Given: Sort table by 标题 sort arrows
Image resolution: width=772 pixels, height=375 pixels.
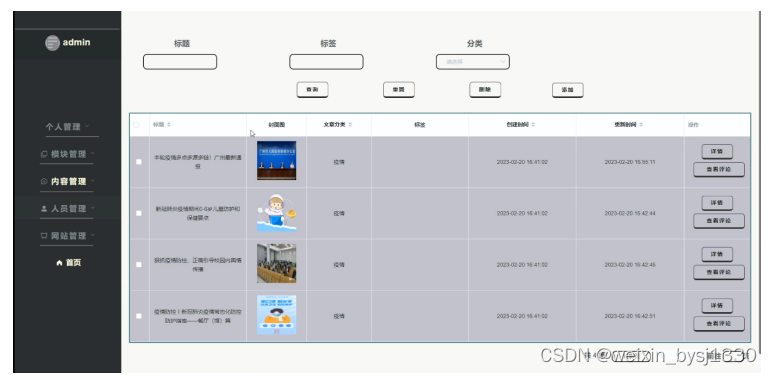Looking at the screenshot, I should tap(169, 125).
